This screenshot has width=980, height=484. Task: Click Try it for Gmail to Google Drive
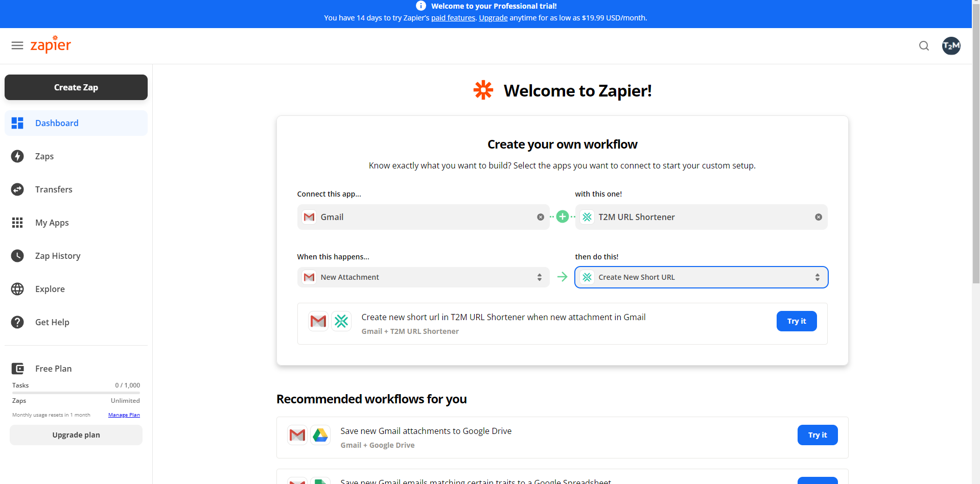point(817,434)
